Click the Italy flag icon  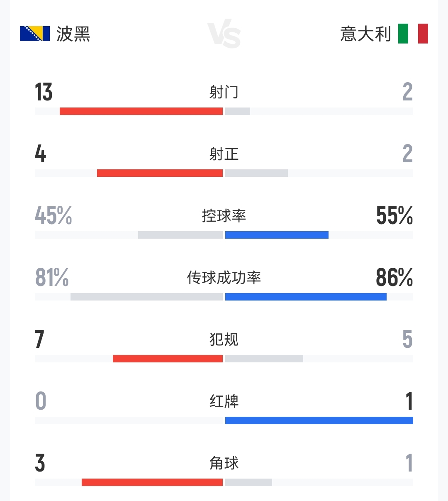coord(413,34)
